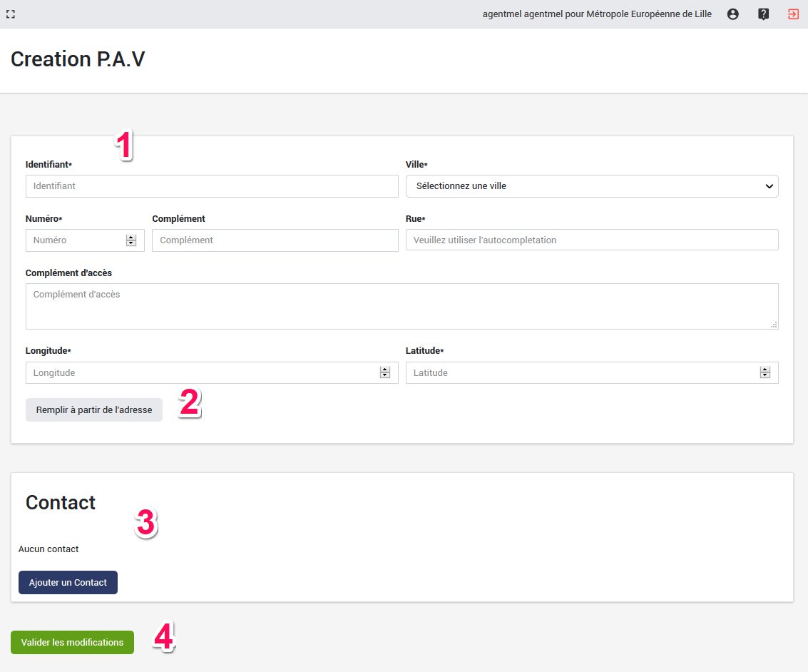Image resolution: width=808 pixels, height=672 pixels.
Task: Click the Longitude input field
Action: 200,372
